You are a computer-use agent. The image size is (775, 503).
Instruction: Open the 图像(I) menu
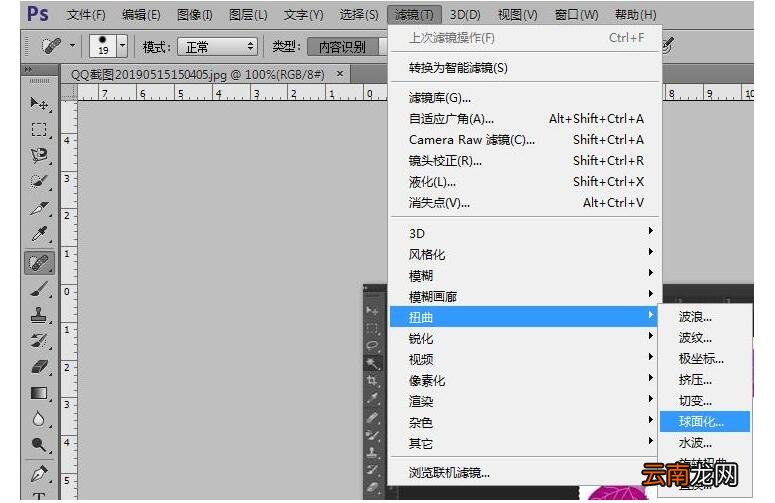195,15
